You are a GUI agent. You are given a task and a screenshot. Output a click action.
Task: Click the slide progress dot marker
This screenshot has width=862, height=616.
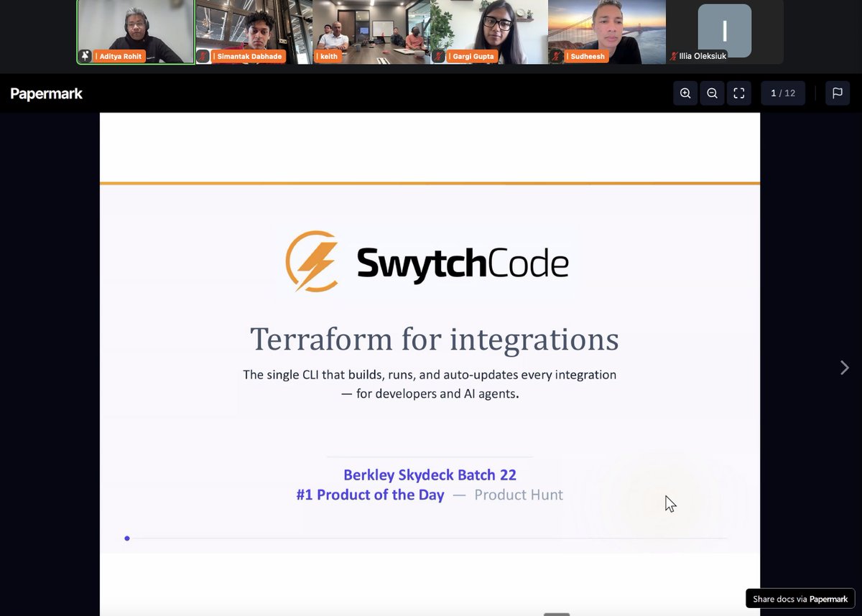click(127, 538)
